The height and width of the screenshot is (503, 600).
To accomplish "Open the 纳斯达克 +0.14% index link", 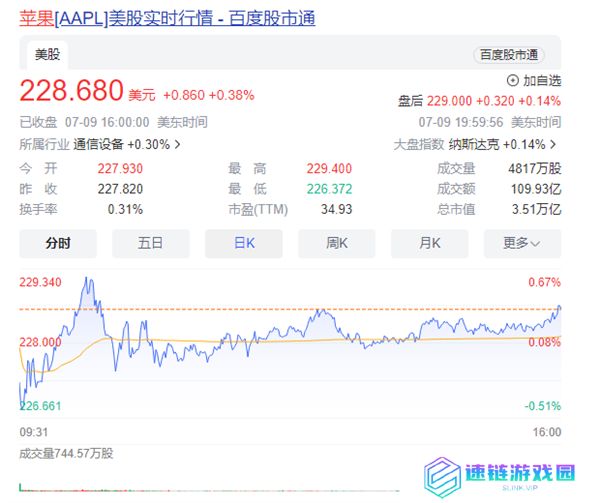I will pyautogui.click(x=497, y=144).
